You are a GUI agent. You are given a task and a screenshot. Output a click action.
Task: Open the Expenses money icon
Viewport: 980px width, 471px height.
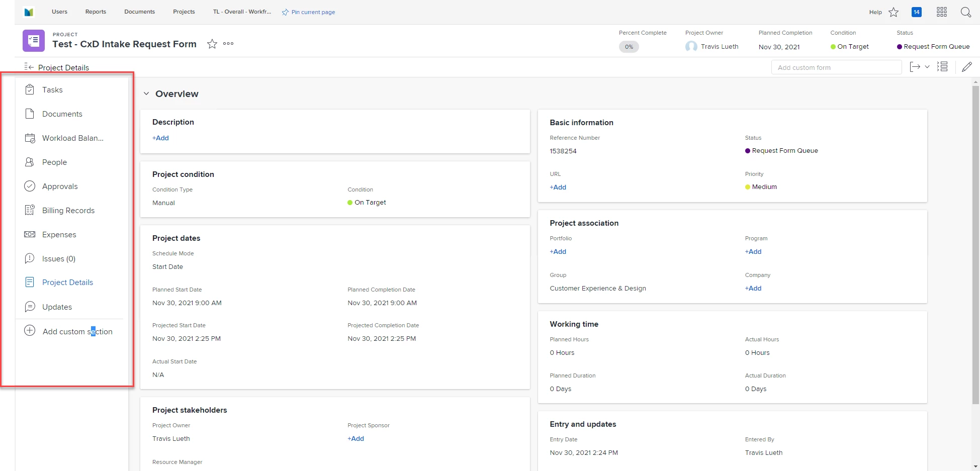pos(30,234)
